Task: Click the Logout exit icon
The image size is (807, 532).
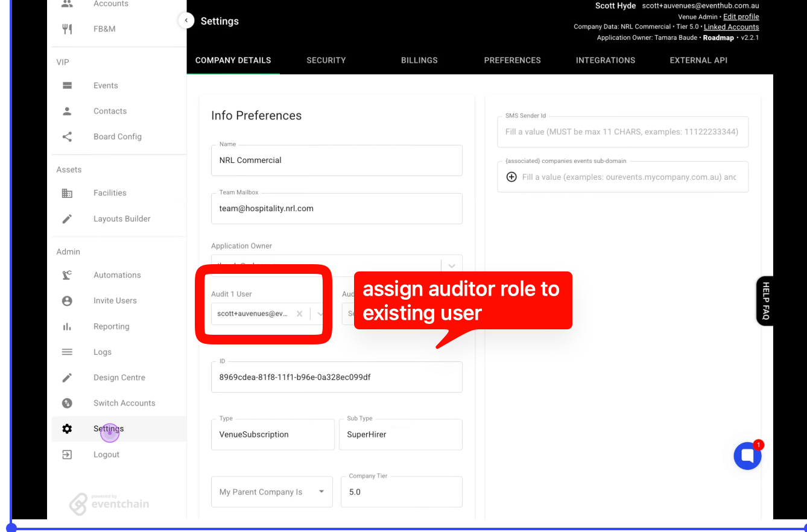Action: 67,454
